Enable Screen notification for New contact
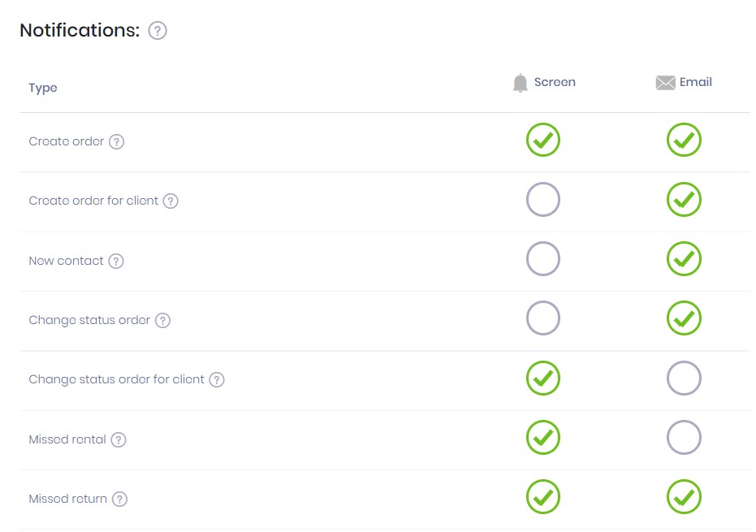This screenshot has width=756, height=532. point(543,259)
